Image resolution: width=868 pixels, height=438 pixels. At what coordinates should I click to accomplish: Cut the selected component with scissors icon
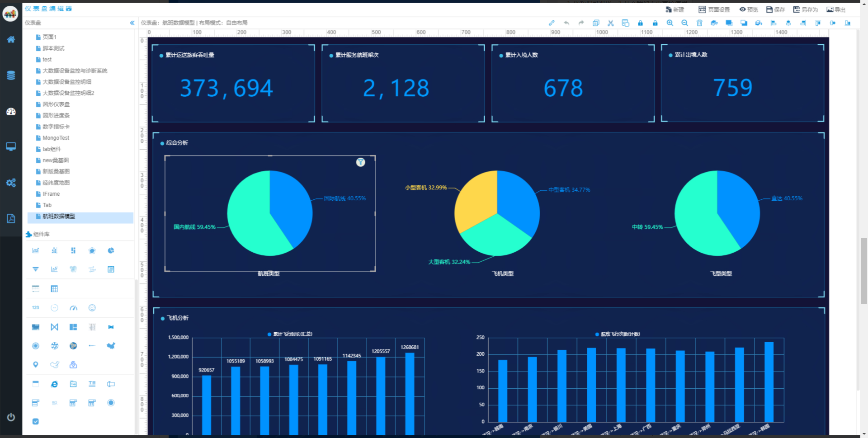tap(611, 23)
